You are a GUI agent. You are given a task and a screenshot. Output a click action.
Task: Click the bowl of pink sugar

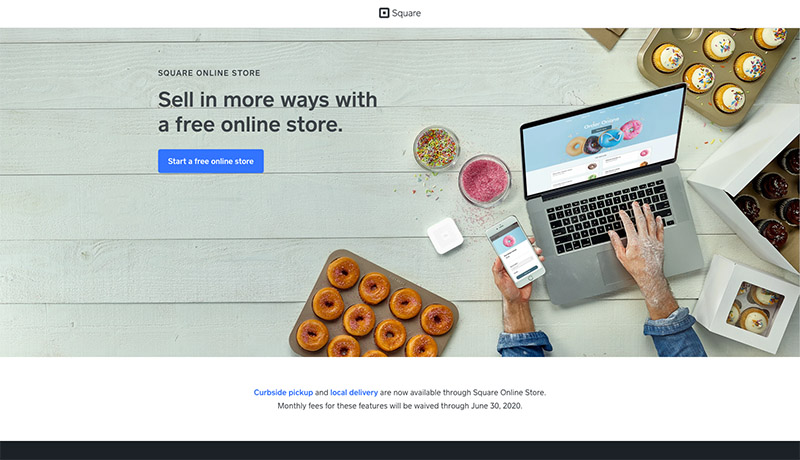pos(484,180)
